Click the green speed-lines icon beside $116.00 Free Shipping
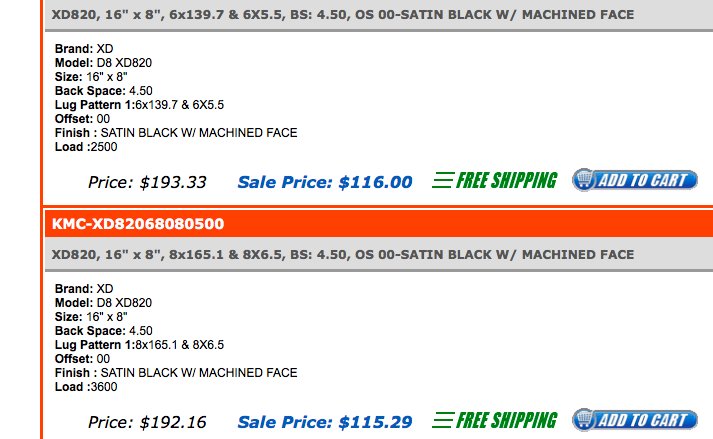 tap(443, 180)
